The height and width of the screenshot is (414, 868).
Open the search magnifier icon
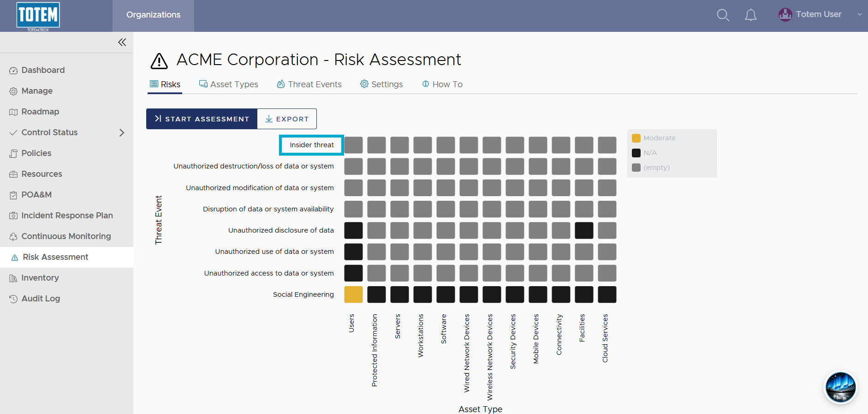coord(723,15)
